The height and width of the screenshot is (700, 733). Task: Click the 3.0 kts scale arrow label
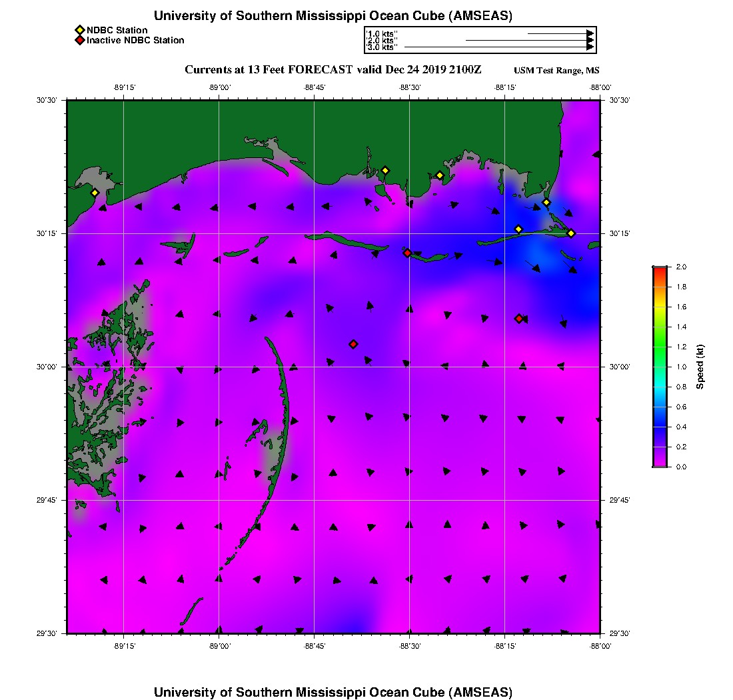[x=382, y=47]
